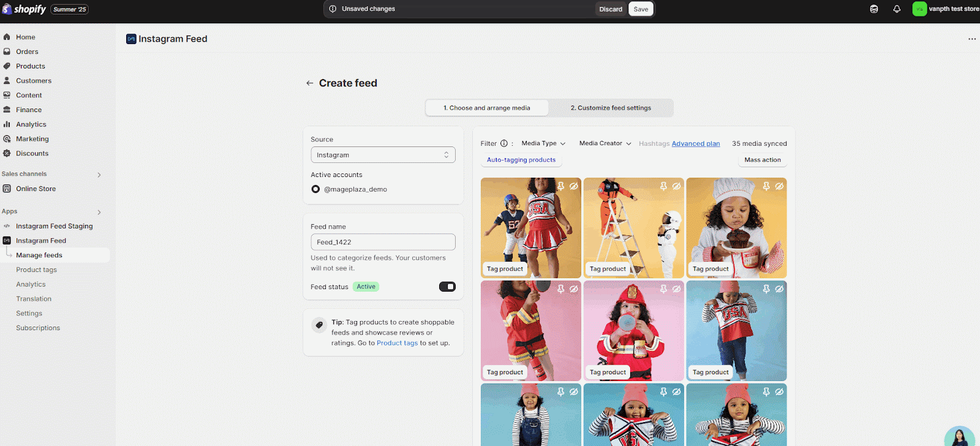This screenshot has height=446, width=980.
Task: Switch to Choose and arrange media tab
Action: click(487, 108)
